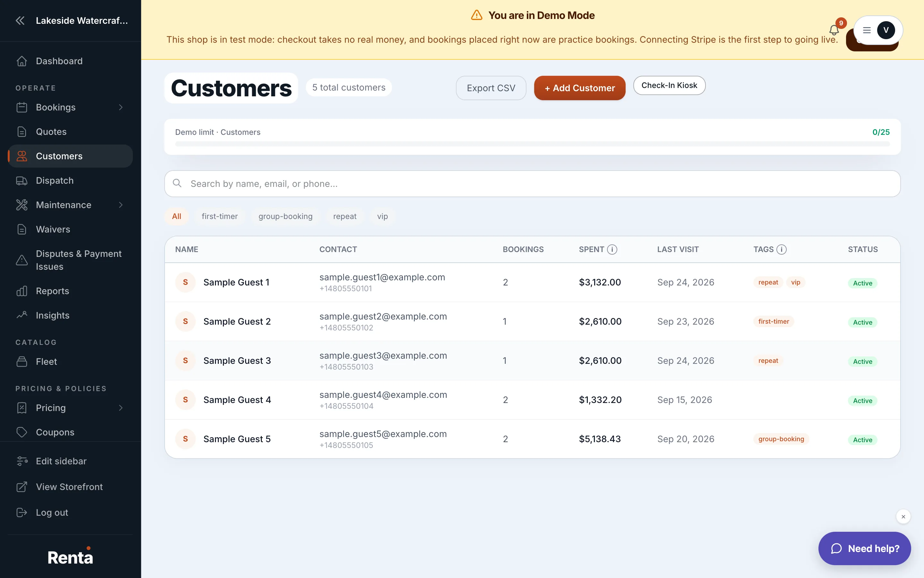Click the Reports bar chart icon
The width and height of the screenshot is (924, 578).
22,291
